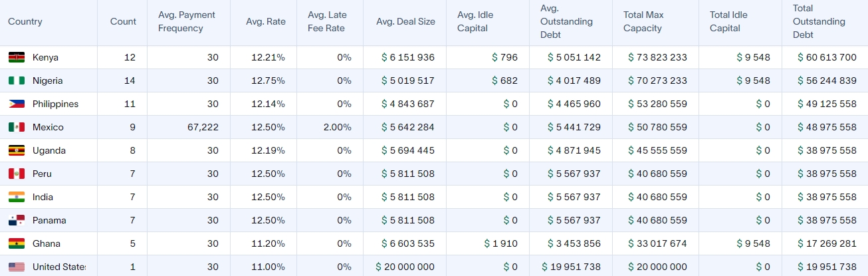Click the Nigeria flag icon
The width and height of the screenshot is (868, 276).
click(x=17, y=81)
